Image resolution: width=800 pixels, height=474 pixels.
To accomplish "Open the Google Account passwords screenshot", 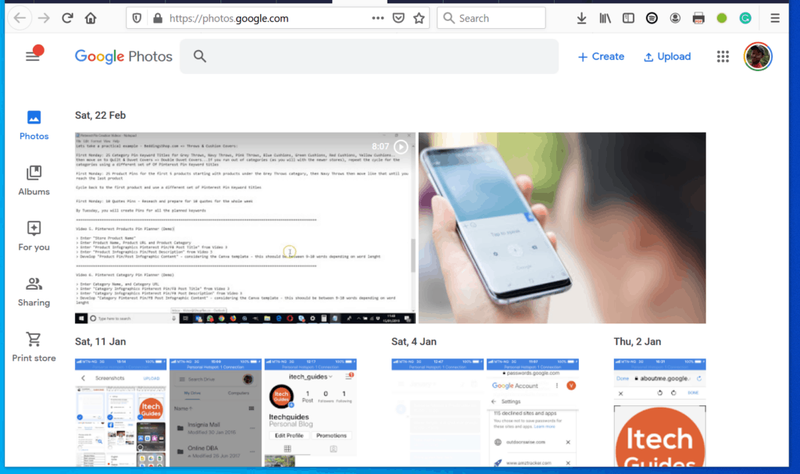I will [x=533, y=412].
